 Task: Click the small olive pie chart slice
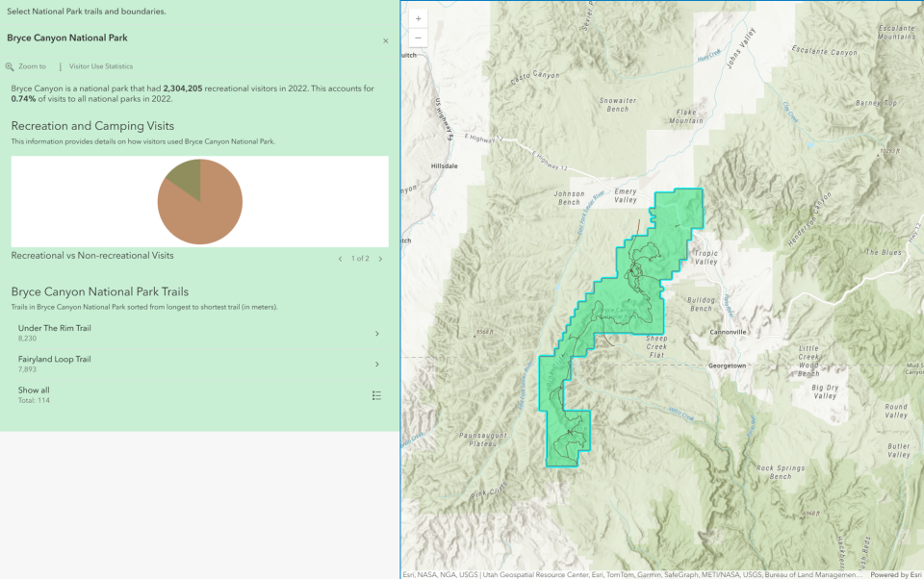click(x=185, y=176)
